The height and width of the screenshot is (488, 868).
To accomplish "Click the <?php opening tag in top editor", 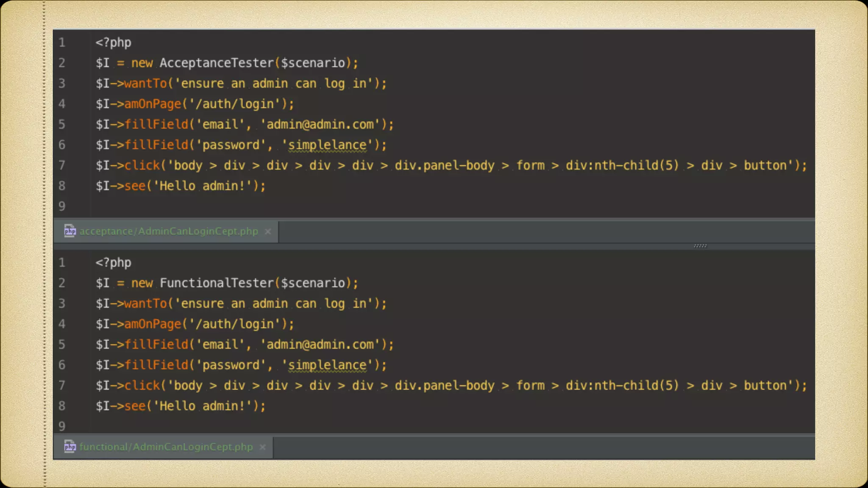I will (113, 42).
